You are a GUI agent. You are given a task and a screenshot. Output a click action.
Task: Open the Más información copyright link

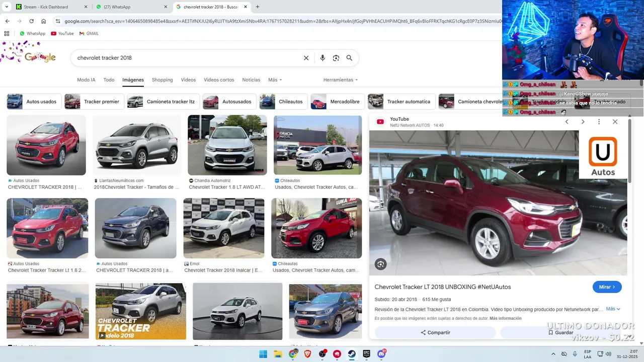[x=505, y=318]
